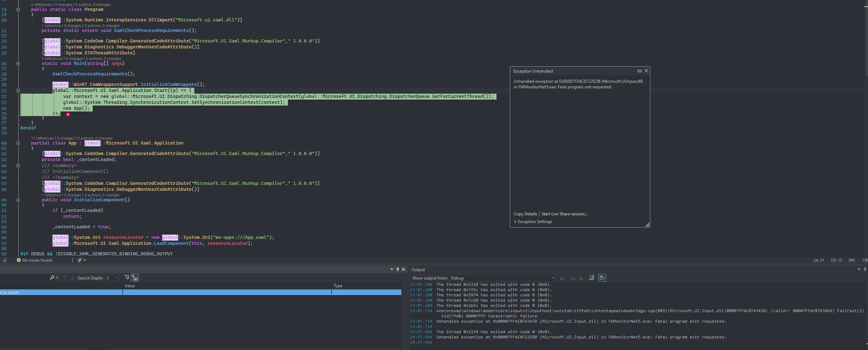Run Code Cleanup using the broom icon
Viewport: 868px width, 350px height.
[x=80, y=260]
